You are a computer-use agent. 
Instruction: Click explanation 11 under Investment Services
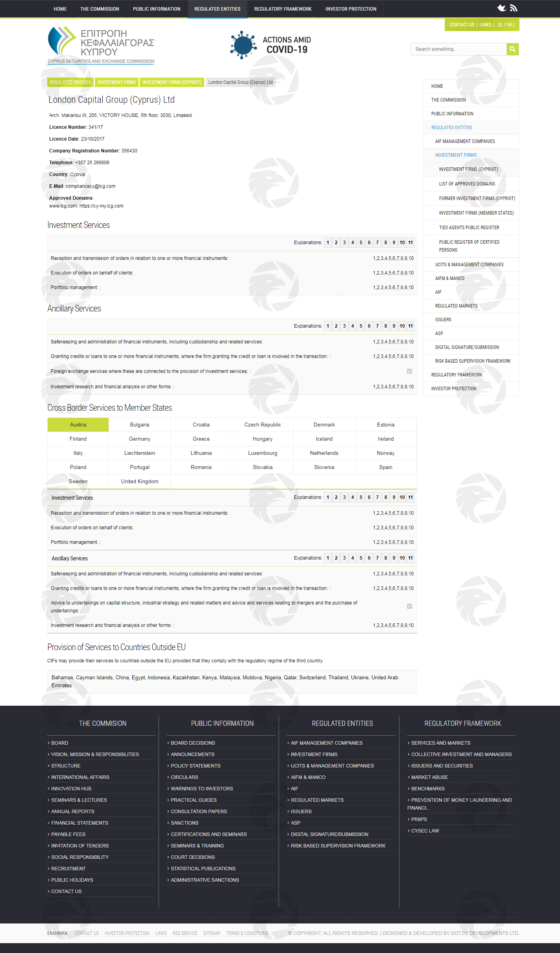pos(410,243)
